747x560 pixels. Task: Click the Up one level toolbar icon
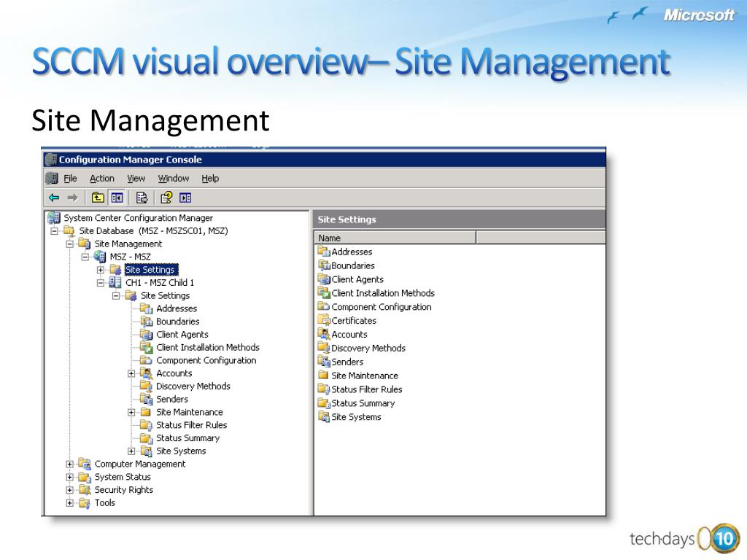[x=98, y=198]
